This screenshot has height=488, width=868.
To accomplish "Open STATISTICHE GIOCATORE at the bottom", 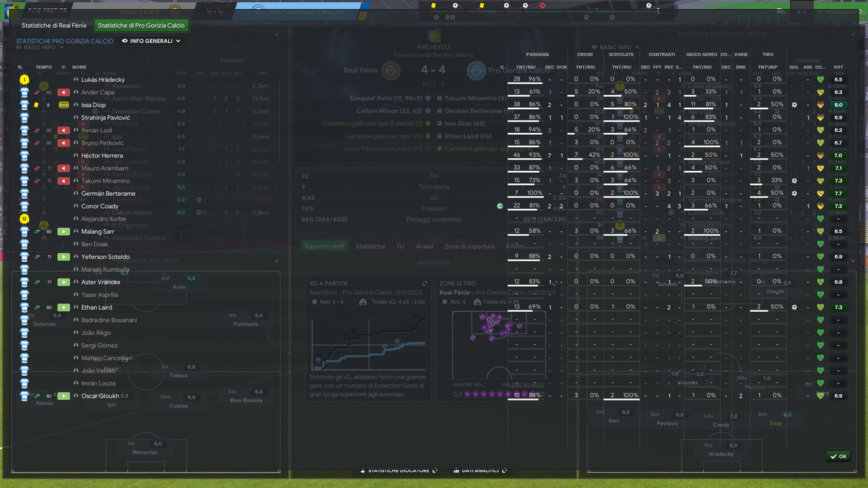I will (x=399, y=470).
